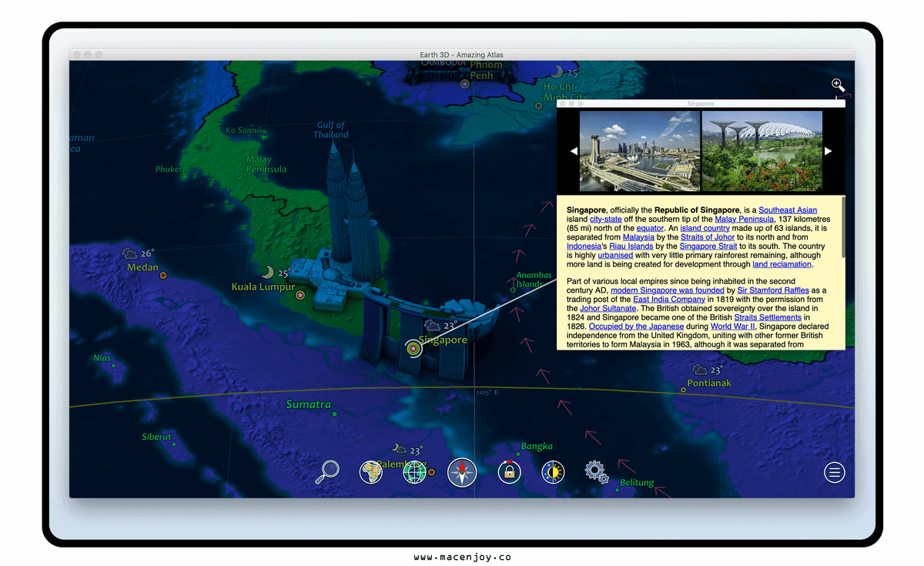
Task: Open the Africa continent map icon
Action: point(371,471)
